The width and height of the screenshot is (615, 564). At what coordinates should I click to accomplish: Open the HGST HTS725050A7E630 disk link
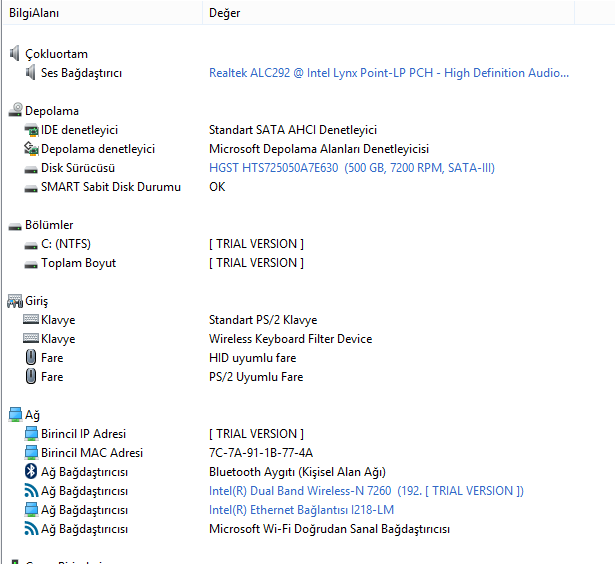pyautogui.click(x=351, y=168)
